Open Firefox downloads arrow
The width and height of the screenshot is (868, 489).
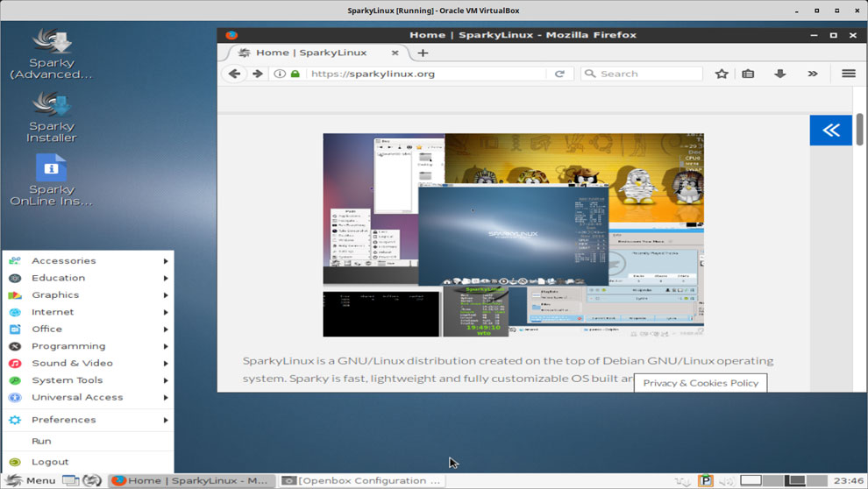click(x=780, y=74)
